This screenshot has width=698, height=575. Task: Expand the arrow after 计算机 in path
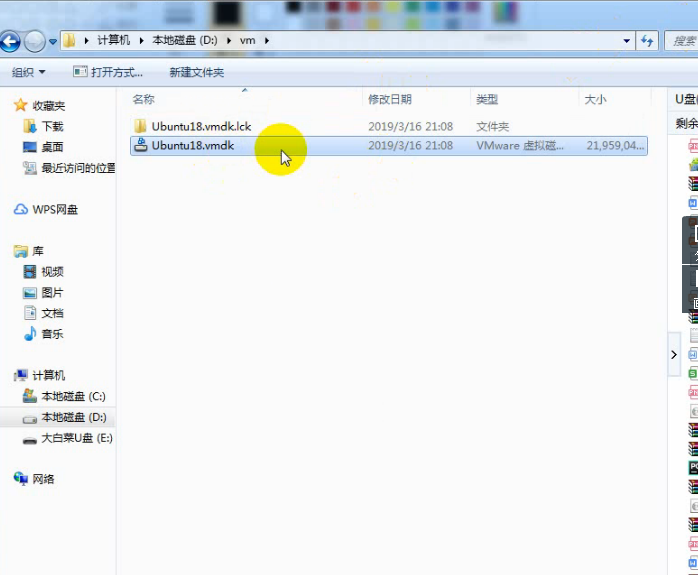[142, 40]
